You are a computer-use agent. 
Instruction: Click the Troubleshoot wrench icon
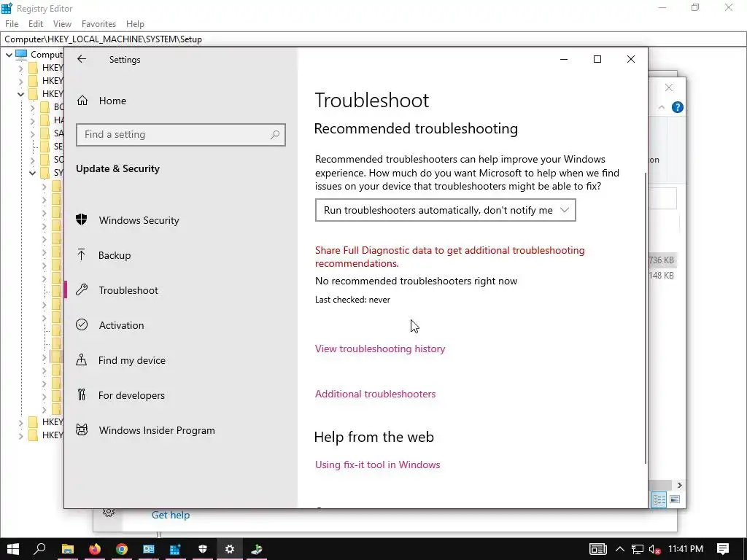pyautogui.click(x=82, y=289)
